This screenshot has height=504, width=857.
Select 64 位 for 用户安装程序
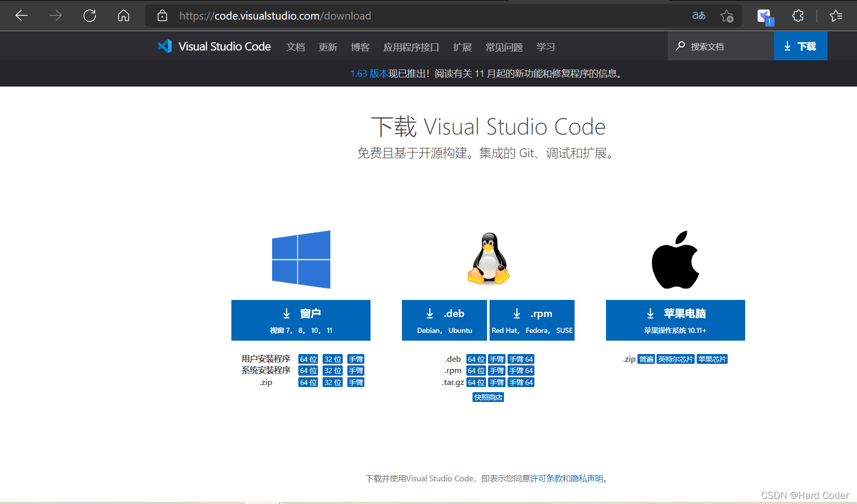[308, 359]
